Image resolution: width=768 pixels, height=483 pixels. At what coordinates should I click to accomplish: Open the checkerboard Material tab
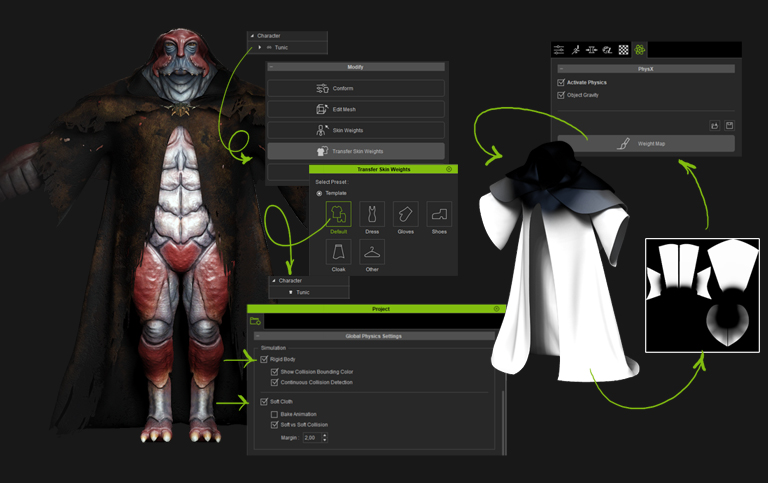(x=623, y=49)
